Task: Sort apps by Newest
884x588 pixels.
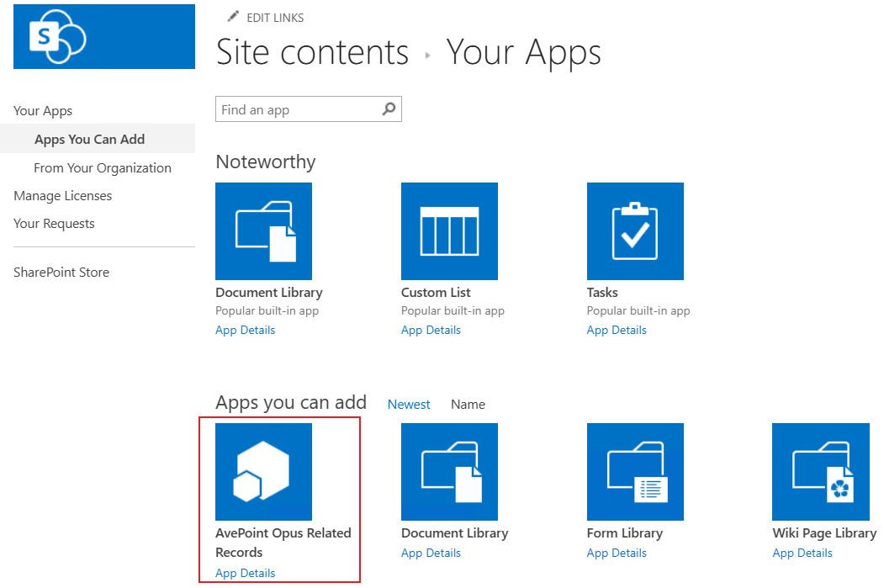Action: pyautogui.click(x=409, y=404)
